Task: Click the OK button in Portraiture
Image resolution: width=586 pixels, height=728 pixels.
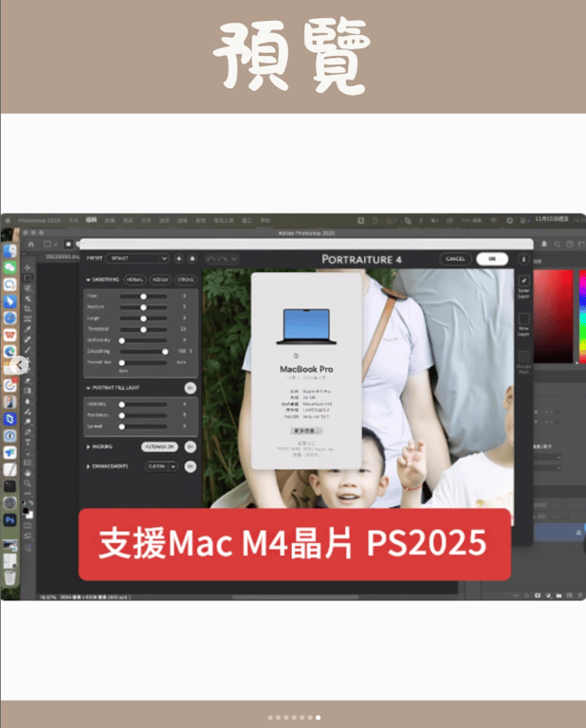Action: 492,259
